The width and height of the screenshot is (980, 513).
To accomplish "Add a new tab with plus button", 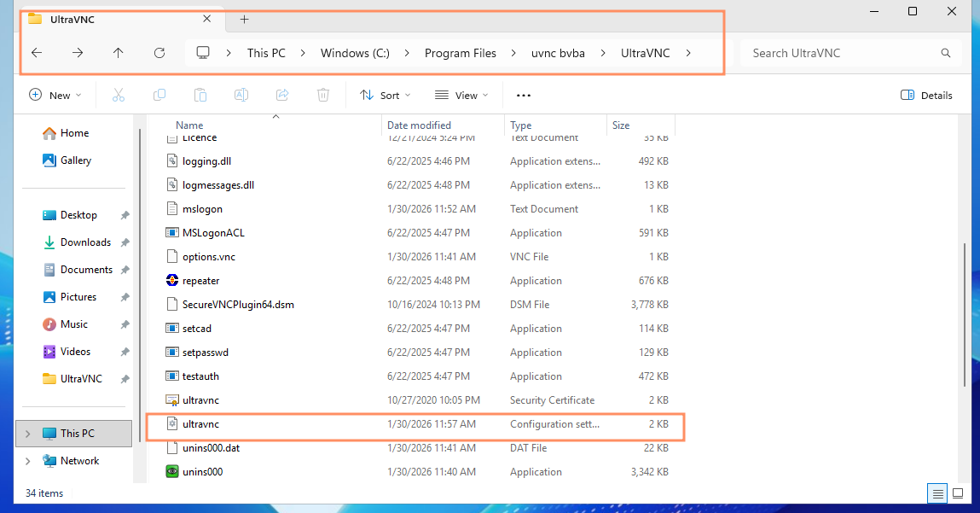I will (x=244, y=19).
